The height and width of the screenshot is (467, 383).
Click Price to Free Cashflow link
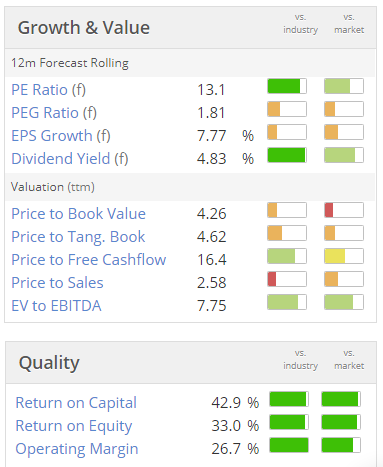tap(89, 260)
